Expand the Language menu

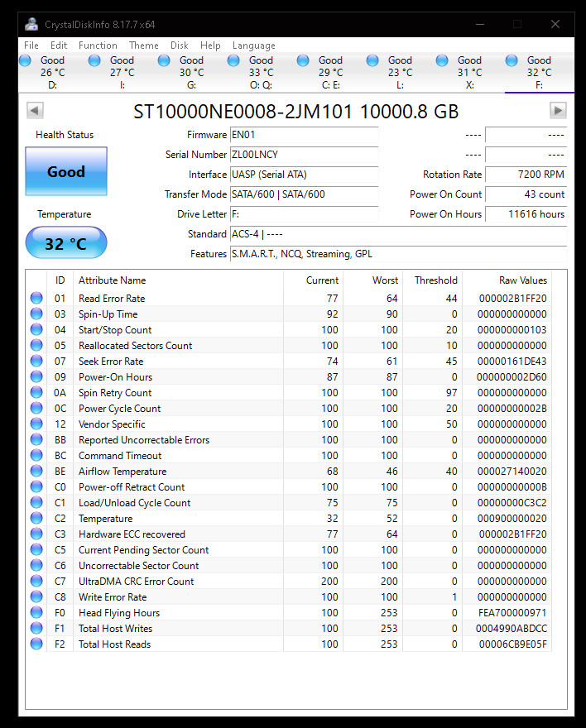click(254, 45)
